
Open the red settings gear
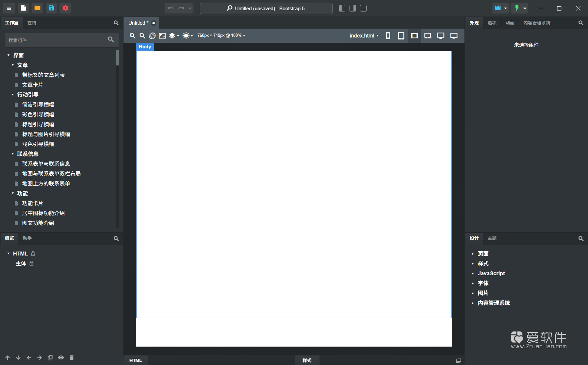tap(65, 8)
